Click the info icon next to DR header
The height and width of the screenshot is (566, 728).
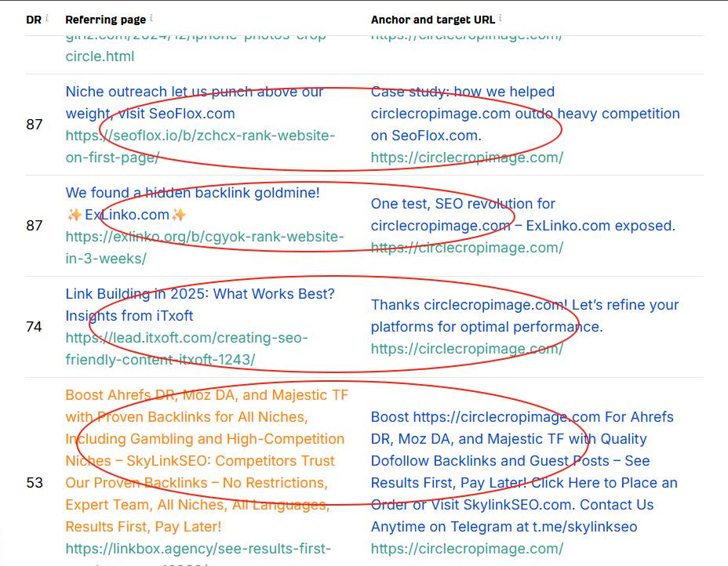47,17
